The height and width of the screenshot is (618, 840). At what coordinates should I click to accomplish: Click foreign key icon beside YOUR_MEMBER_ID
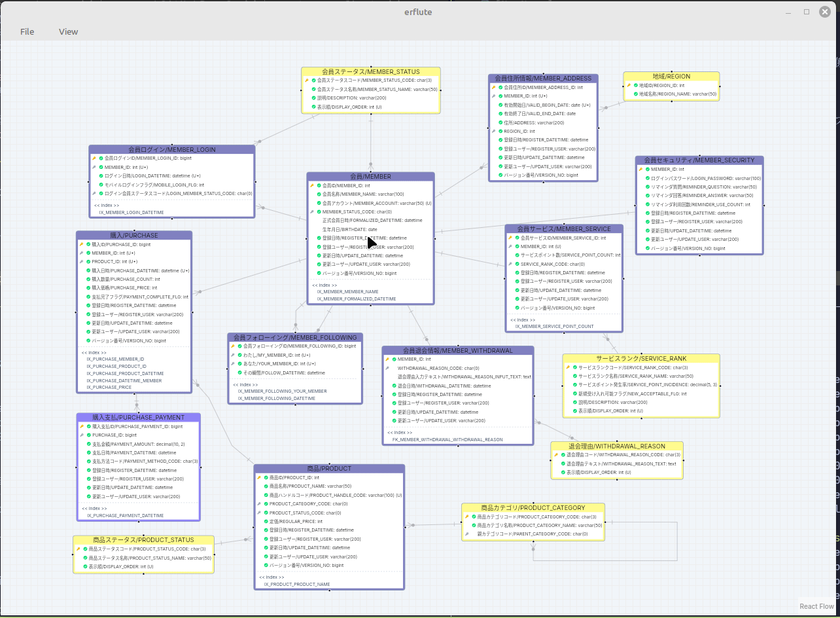tap(233, 363)
